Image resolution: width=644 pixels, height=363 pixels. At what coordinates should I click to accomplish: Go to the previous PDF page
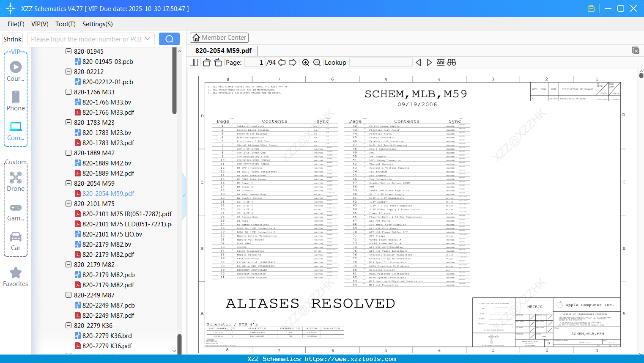pyautogui.click(x=282, y=63)
